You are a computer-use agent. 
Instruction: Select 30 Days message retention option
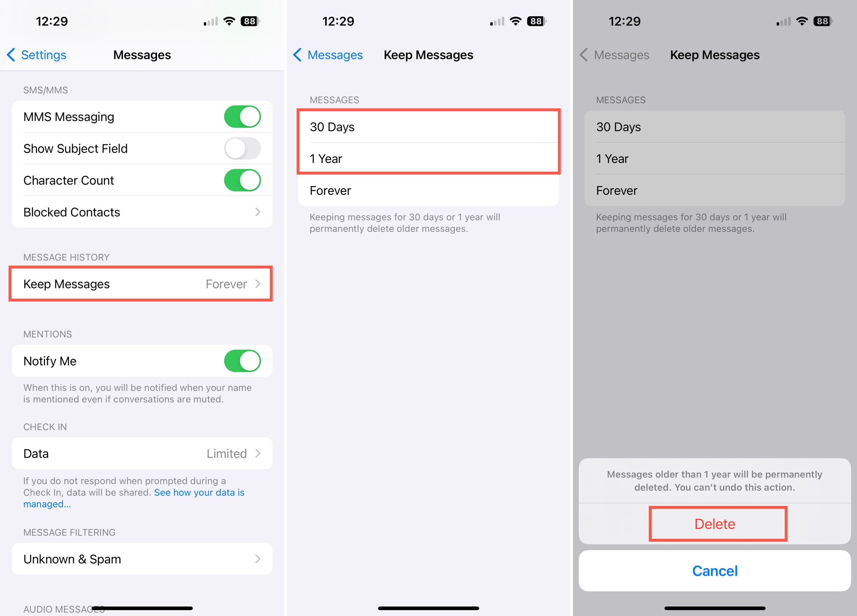428,126
